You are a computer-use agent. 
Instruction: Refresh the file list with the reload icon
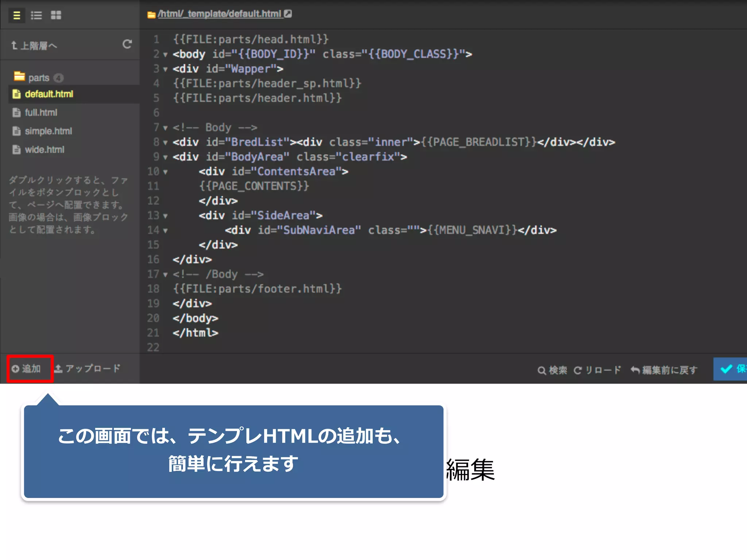[127, 44]
